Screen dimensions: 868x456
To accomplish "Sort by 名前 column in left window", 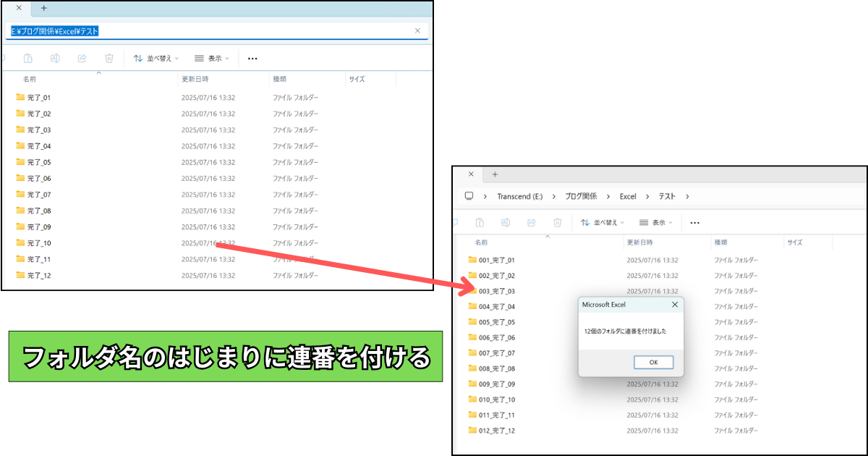I will point(30,79).
